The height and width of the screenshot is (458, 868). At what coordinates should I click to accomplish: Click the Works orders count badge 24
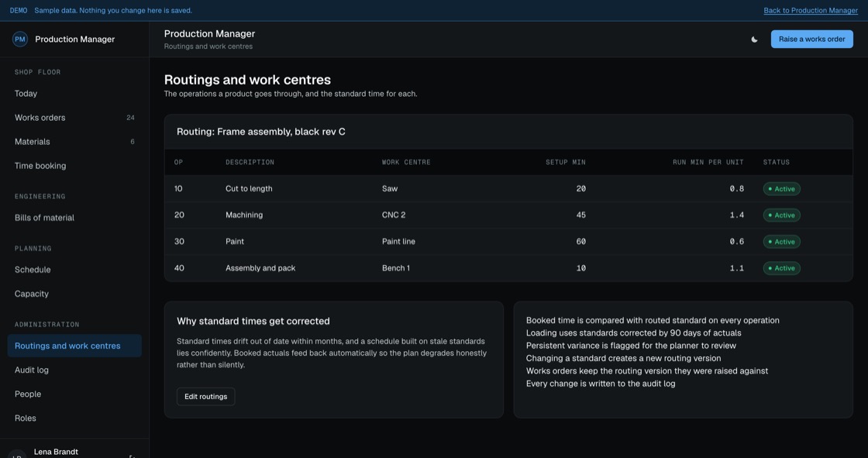click(x=130, y=118)
